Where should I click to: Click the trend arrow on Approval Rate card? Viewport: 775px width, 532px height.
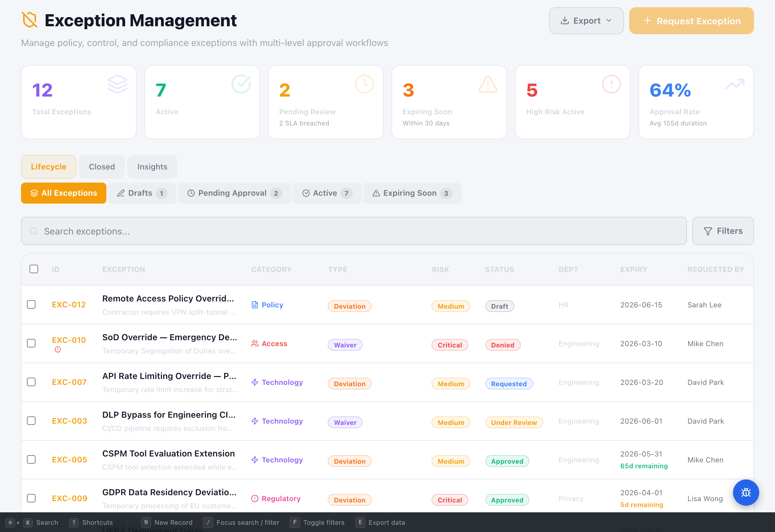tap(734, 84)
